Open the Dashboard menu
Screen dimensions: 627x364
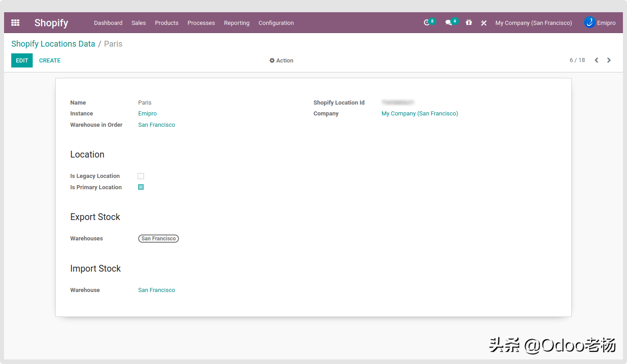pyautogui.click(x=108, y=23)
